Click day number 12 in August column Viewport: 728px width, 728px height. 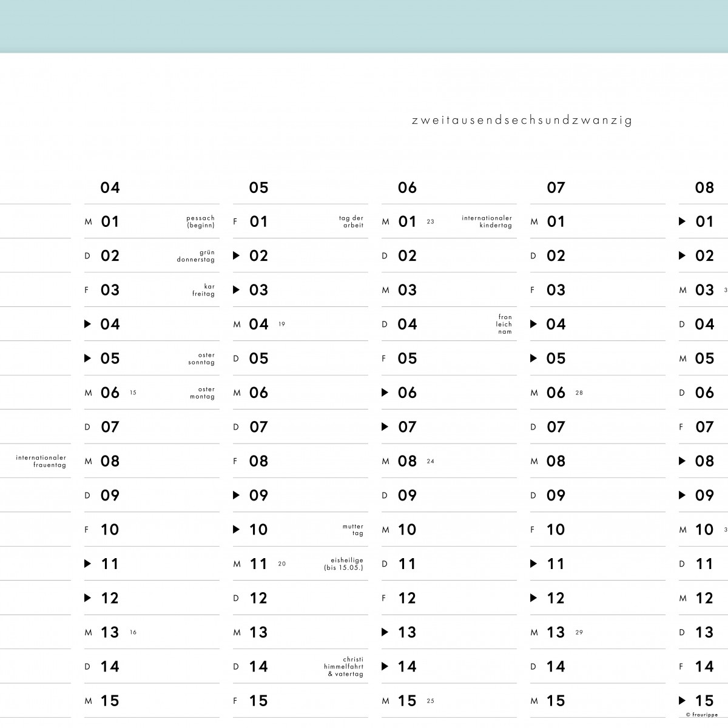click(704, 598)
